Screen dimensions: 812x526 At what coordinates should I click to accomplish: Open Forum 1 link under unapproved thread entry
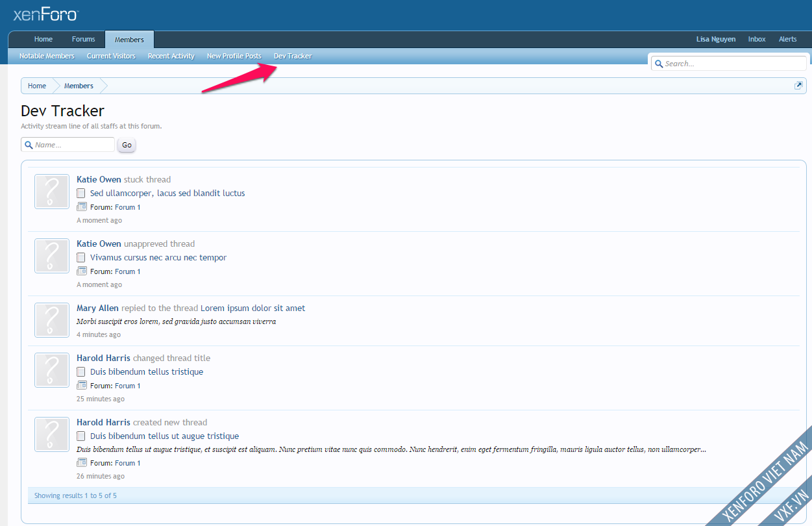tap(128, 271)
